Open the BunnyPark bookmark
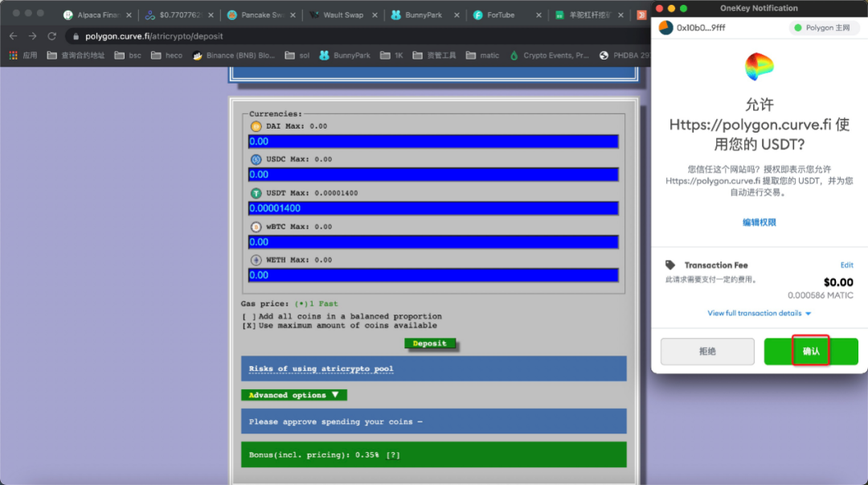Screen dimensions: 868x485 pyautogui.click(x=345, y=55)
